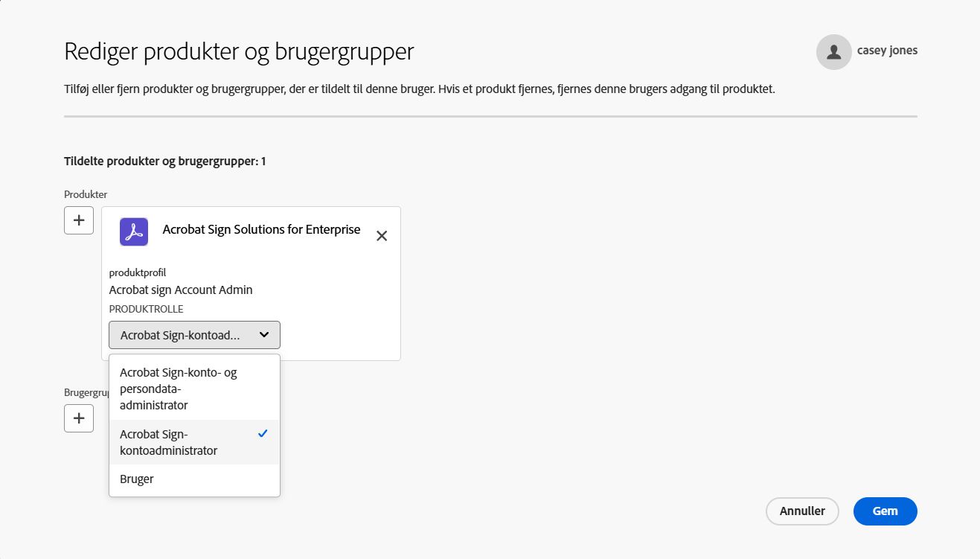Save changes with the Gem button
This screenshot has width=980, height=559.
tap(885, 511)
